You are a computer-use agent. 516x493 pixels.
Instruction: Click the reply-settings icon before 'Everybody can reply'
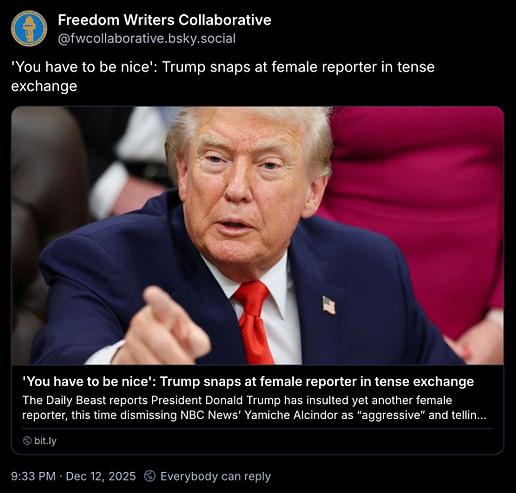[150, 476]
